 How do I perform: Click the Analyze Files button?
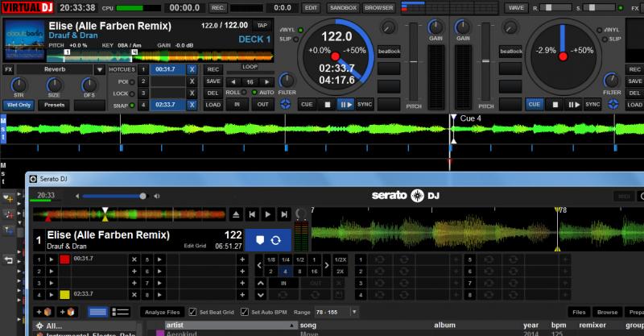tap(163, 312)
